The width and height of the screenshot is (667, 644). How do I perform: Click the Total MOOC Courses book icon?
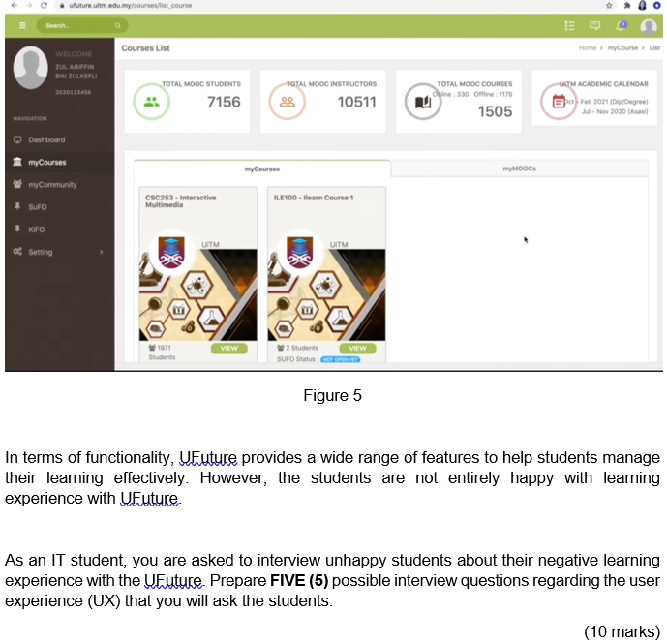pyautogui.click(x=423, y=102)
